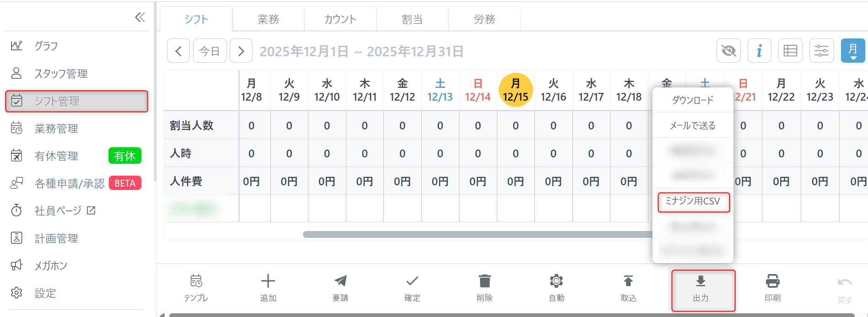The width and height of the screenshot is (868, 317).
Task: Click the 削除 trash icon
Action: pos(485,281)
